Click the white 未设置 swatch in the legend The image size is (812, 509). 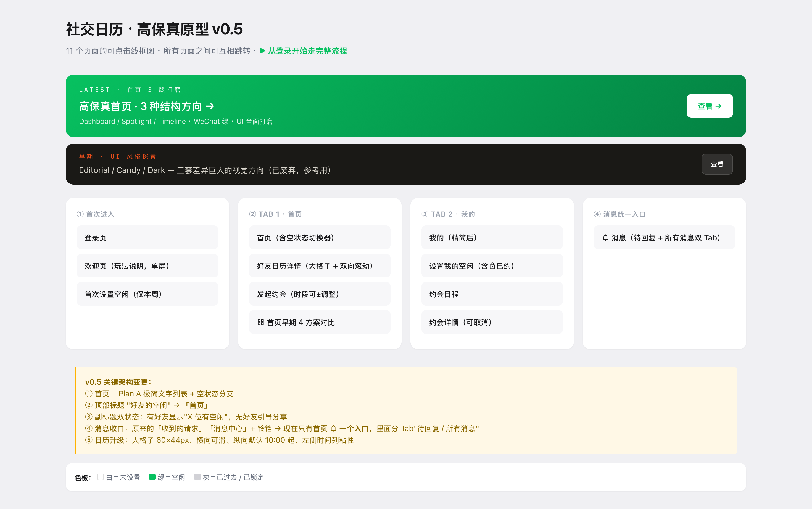click(x=100, y=477)
